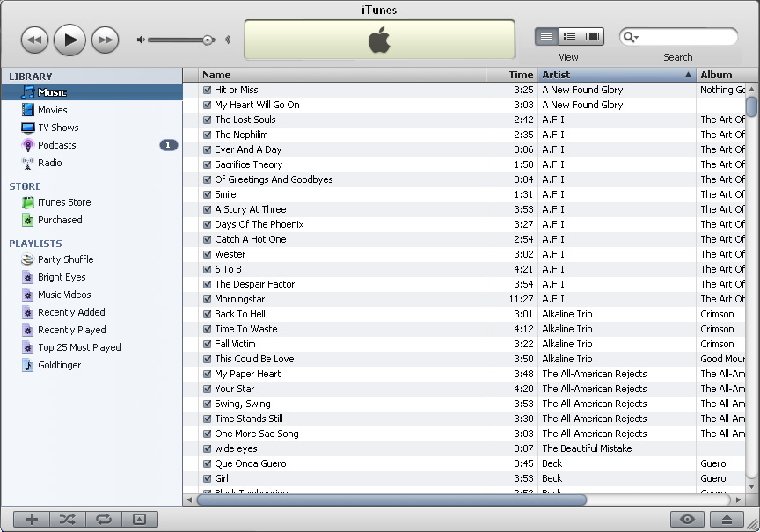Click the vertical scrollbar thumb
Screen dimensions: 760x532
click(752, 106)
